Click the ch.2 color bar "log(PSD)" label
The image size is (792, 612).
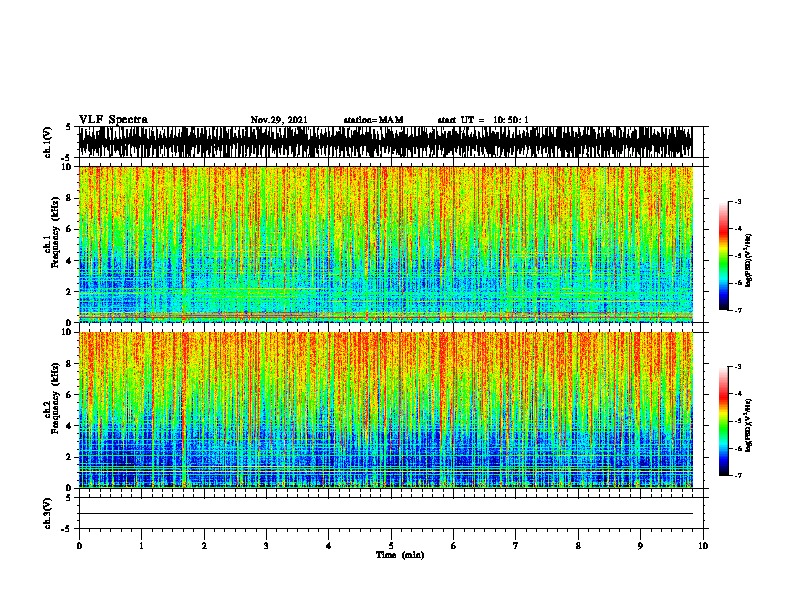pos(748,426)
